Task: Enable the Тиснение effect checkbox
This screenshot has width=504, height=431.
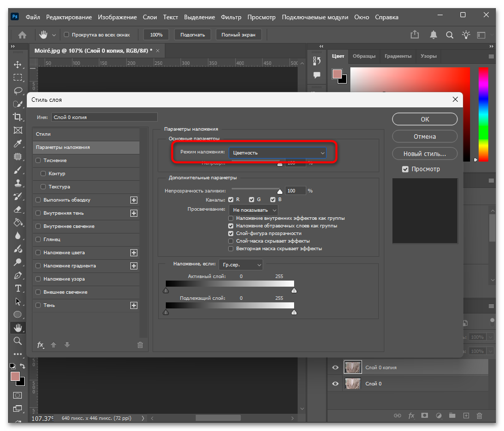Action: click(38, 160)
